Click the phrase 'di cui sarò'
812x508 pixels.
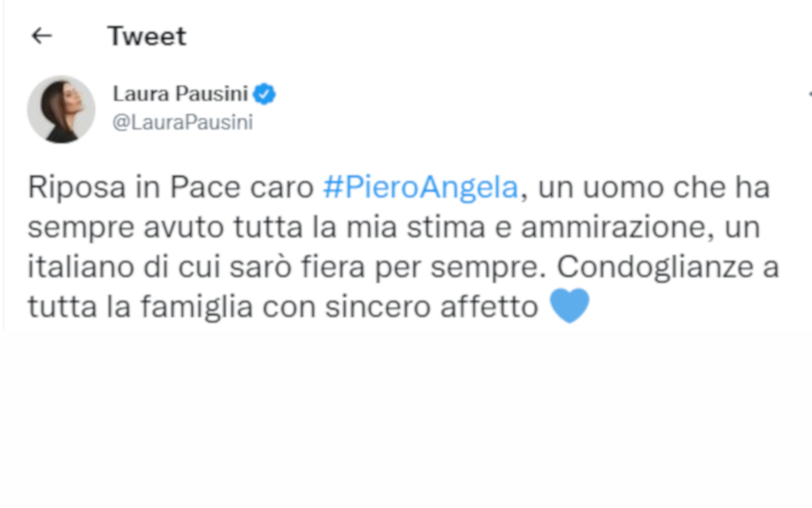pos(217,267)
